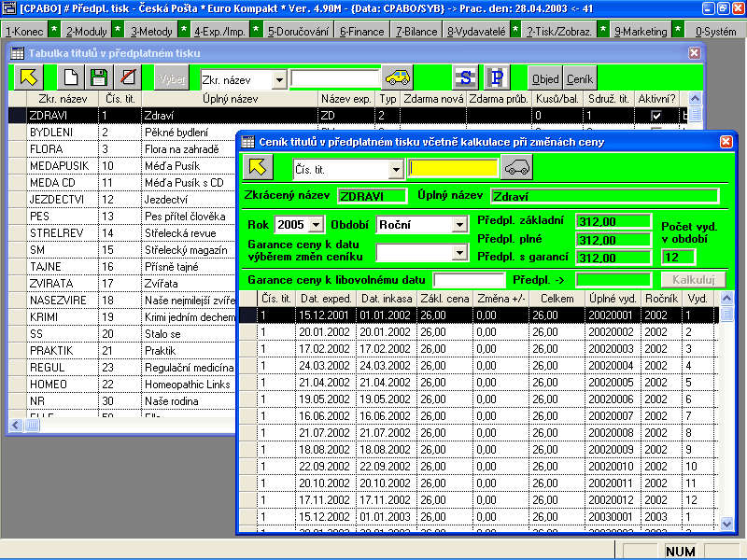Click the gray car icon in Ceník window

click(x=516, y=168)
